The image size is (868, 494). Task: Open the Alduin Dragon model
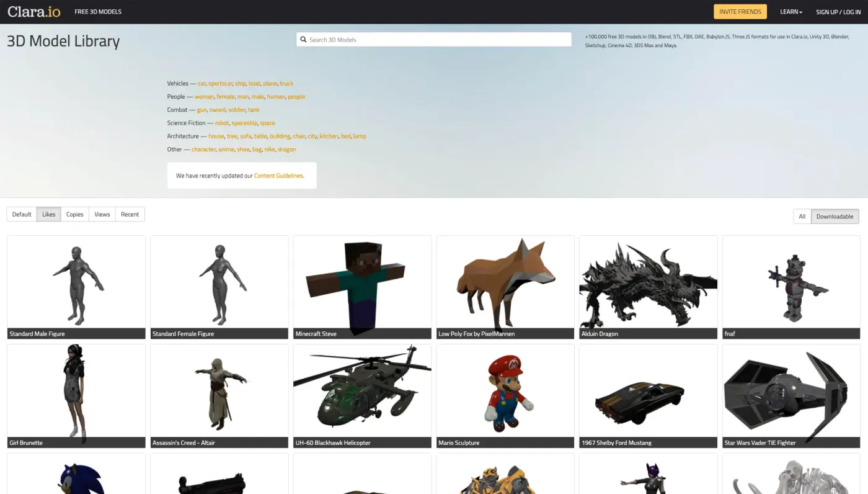(649, 287)
